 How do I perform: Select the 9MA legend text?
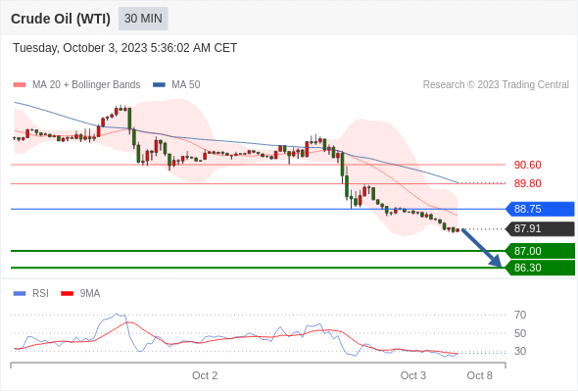(x=90, y=294)
